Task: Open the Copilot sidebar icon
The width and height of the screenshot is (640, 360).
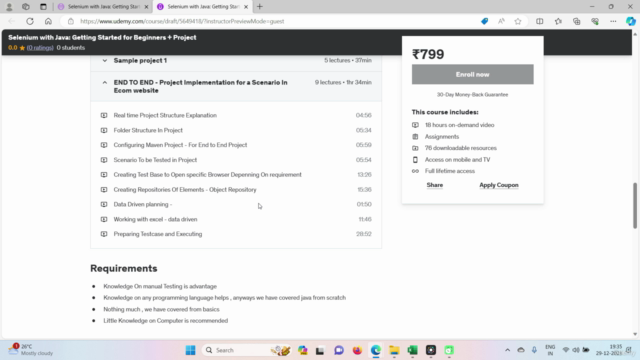Action: tap(631, 21)
